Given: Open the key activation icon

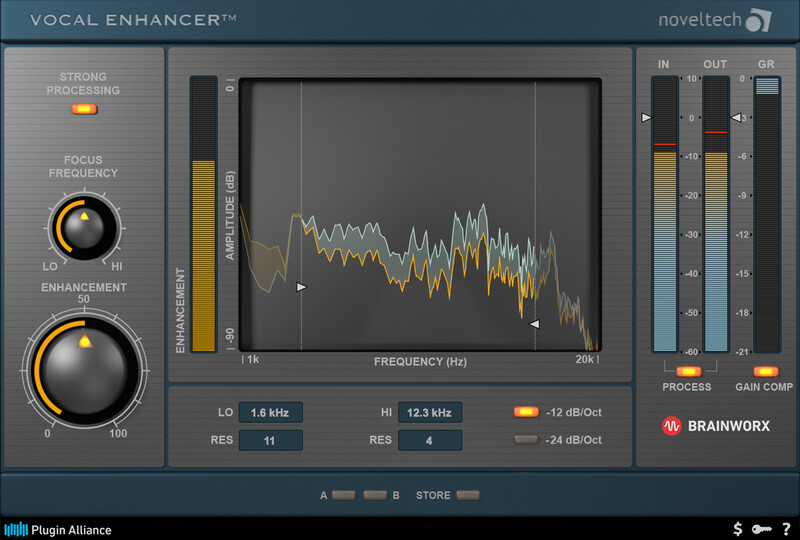Looking at the screenshot, I should click(x=762, y=529).
